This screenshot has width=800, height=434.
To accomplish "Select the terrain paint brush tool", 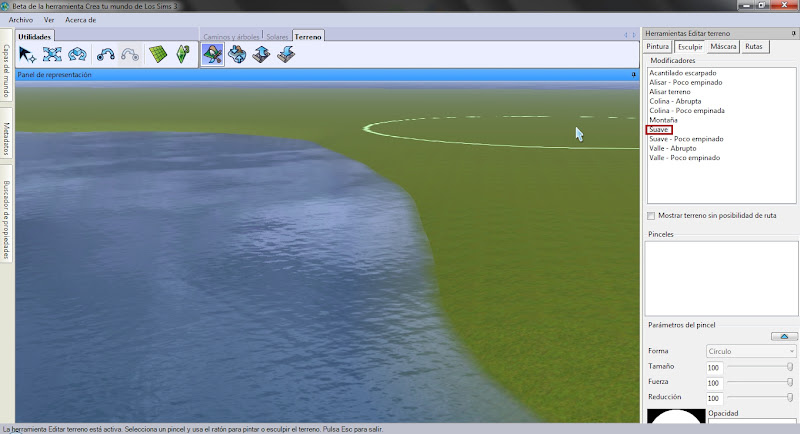I will (212, 55).
